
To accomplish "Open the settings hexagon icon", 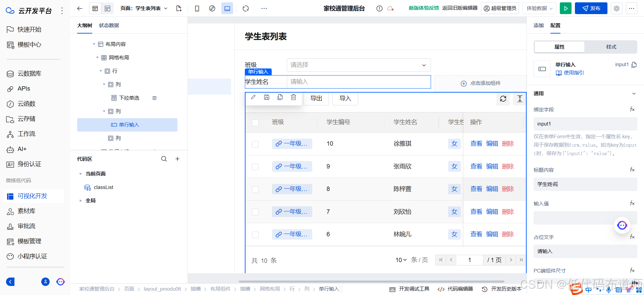I will point(616,8).
